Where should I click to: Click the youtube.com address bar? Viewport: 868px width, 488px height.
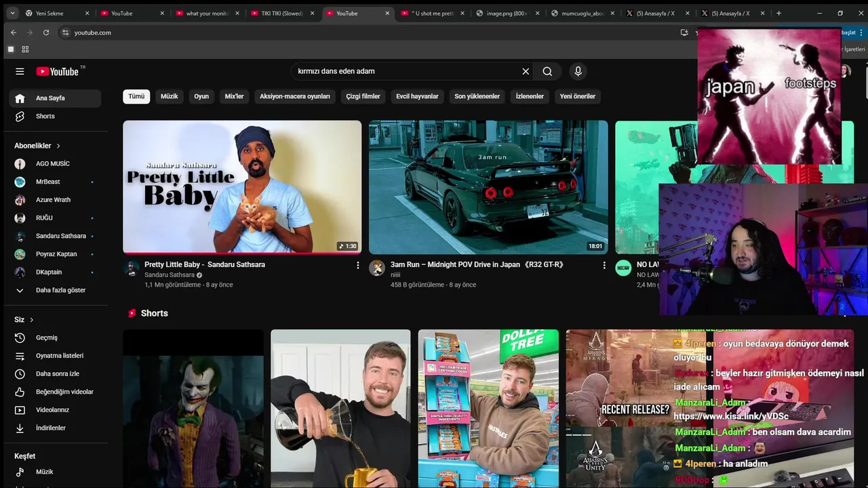click(x=366, y=33)
